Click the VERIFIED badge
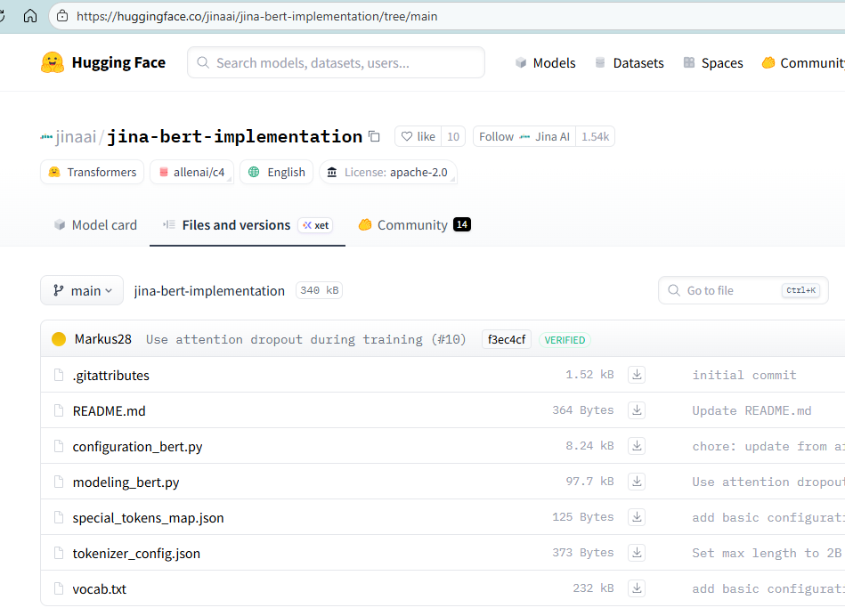The width and height of the screenshot is (845, 616). (565, 340)
